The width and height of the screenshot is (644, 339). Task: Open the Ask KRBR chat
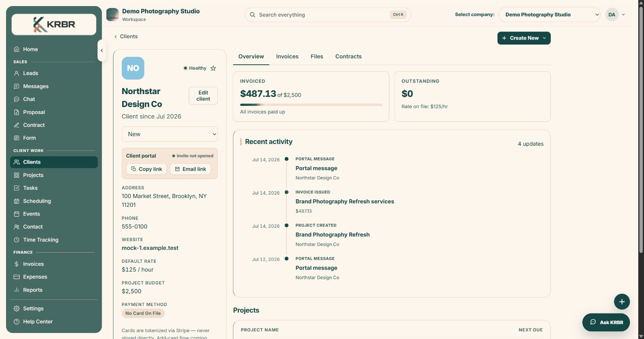(x=606, y=322)
